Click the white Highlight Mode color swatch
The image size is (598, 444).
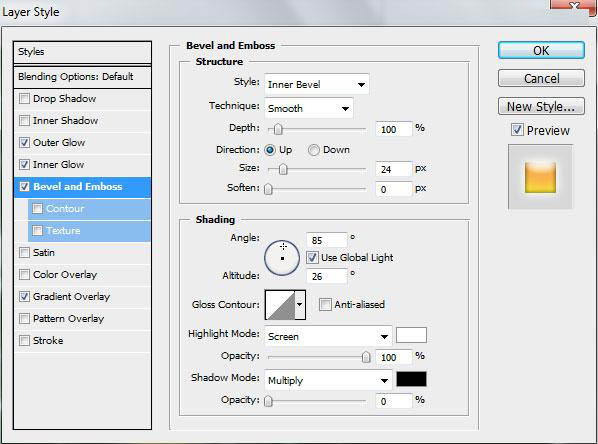(x=411, y=335)
